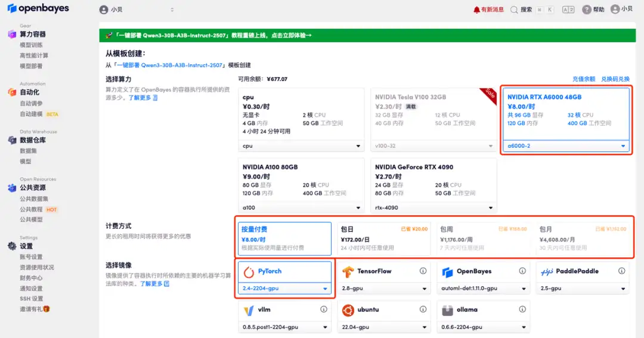Viewport: 644px width, 338px height.
Task: Click the 算力容器 cube icon
Action: click(12, 34)
